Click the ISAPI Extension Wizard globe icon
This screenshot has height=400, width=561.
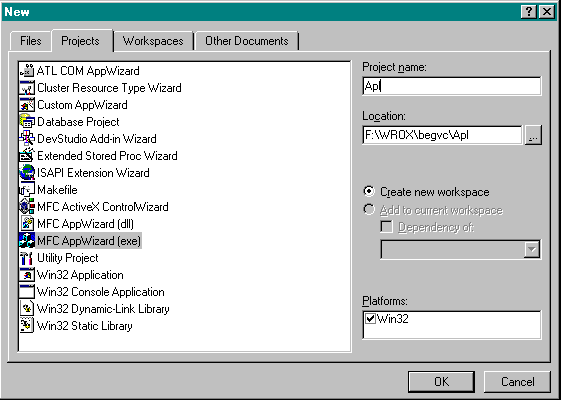27,173
